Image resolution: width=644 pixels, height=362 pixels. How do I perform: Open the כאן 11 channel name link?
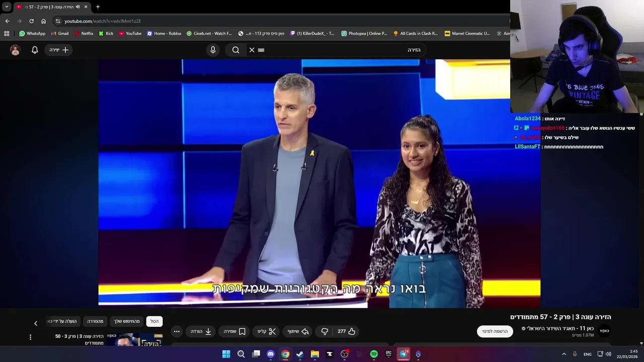(x=560, y=328)
